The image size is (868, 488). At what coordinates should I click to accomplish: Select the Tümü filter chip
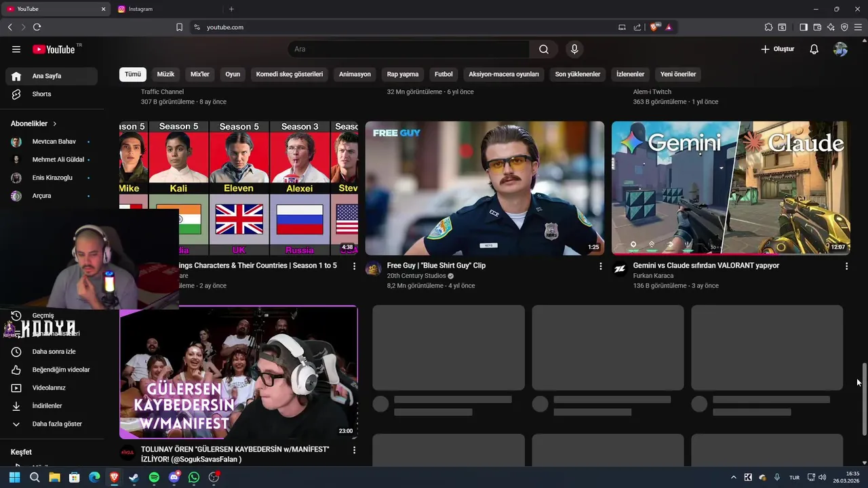(x=133, y=75)
